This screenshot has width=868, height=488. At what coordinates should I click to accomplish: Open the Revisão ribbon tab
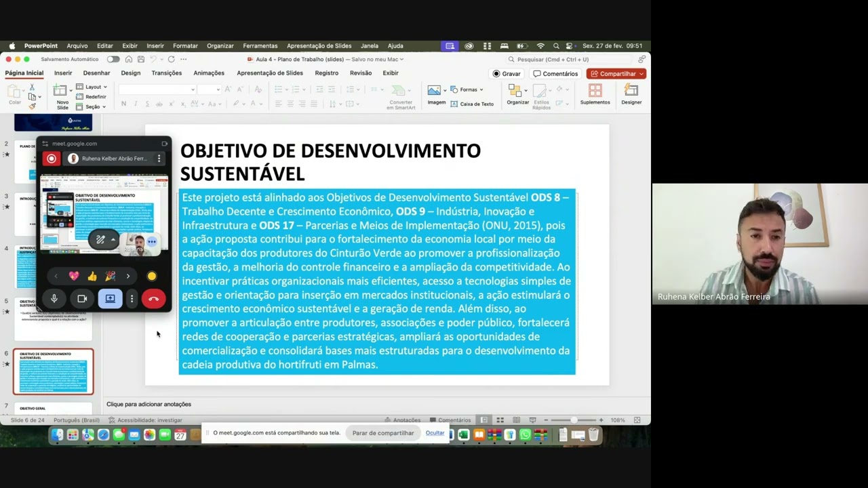[x=361, y=73]
